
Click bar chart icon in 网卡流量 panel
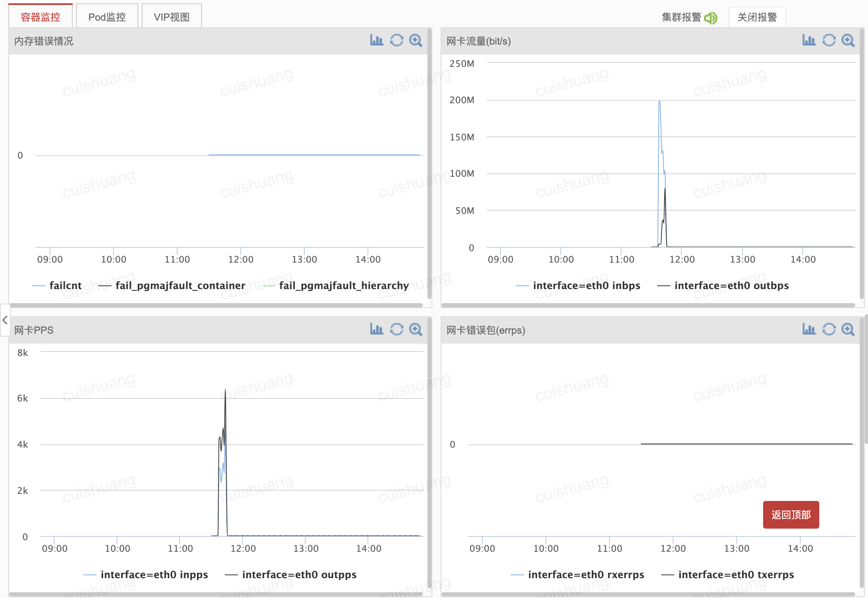pyautogui.click(x=809, y=40)
